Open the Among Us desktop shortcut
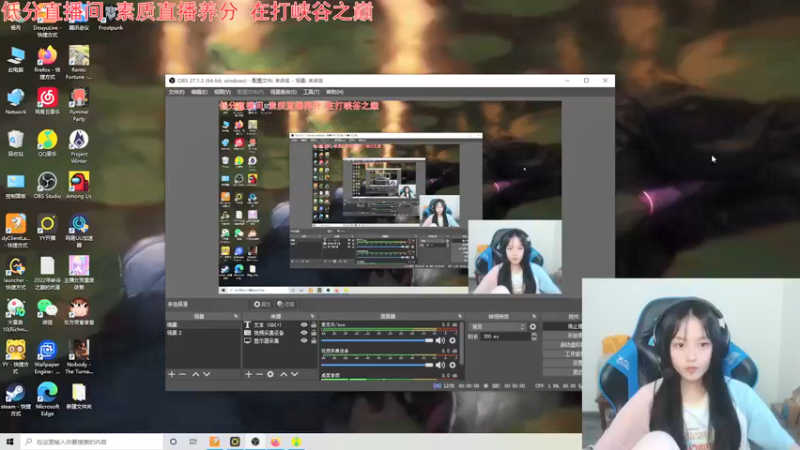This screenshot has height=450, width=800. point(79,185)
